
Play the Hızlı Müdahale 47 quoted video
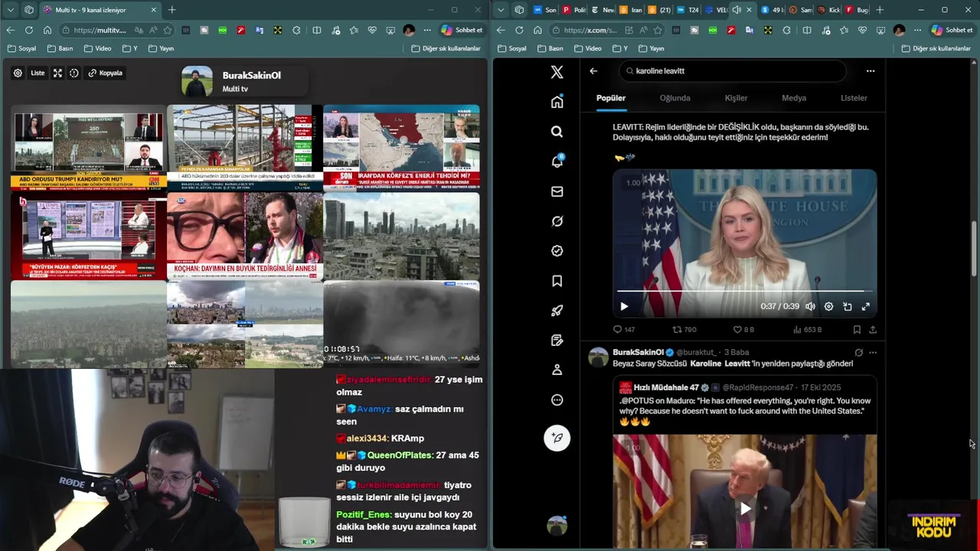coord(745,508)
